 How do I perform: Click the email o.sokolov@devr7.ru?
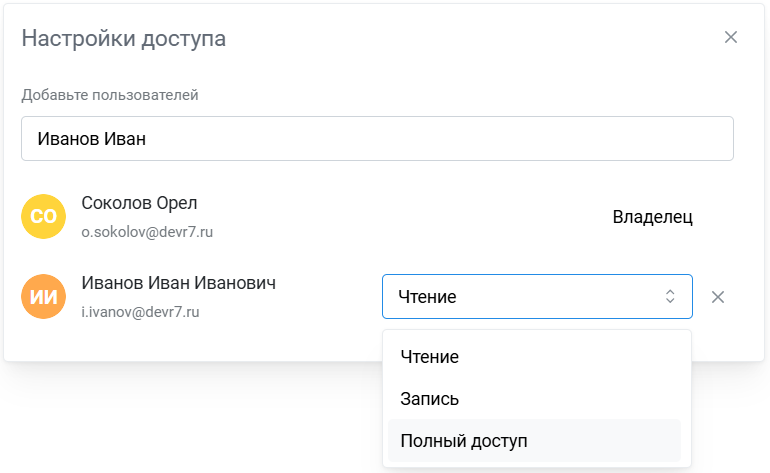click(x=147, y=232)
